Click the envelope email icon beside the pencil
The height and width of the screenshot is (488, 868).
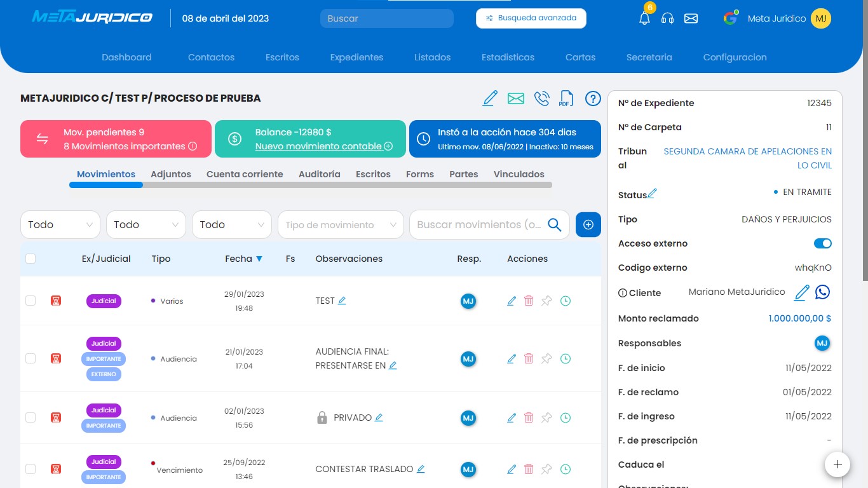(x=515, y=98)
